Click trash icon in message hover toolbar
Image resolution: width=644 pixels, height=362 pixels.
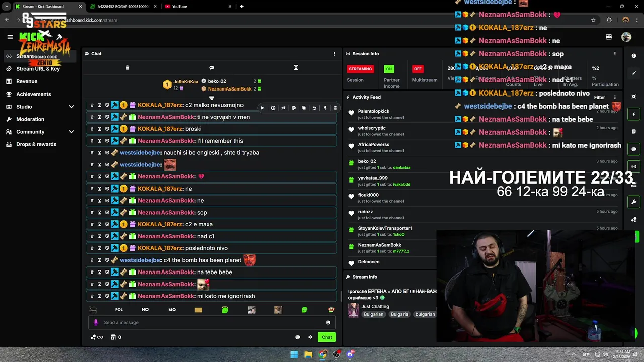(x=335, y=108)
